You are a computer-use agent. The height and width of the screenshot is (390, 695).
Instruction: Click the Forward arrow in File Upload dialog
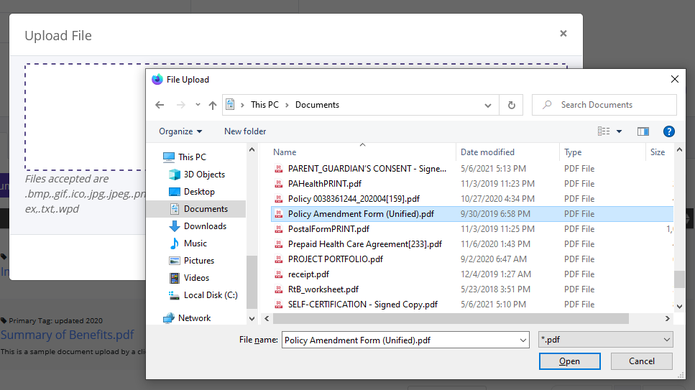[x=181, y=105]
